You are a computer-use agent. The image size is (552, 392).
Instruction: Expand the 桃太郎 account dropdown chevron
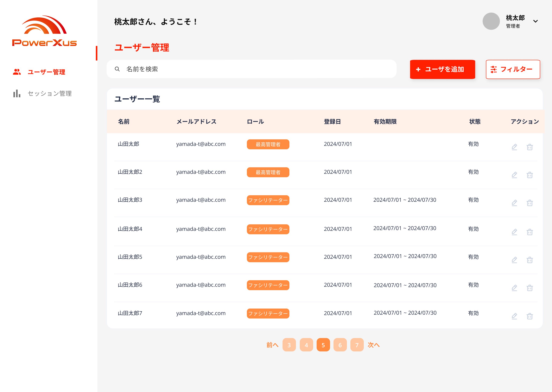pos(535,21)
